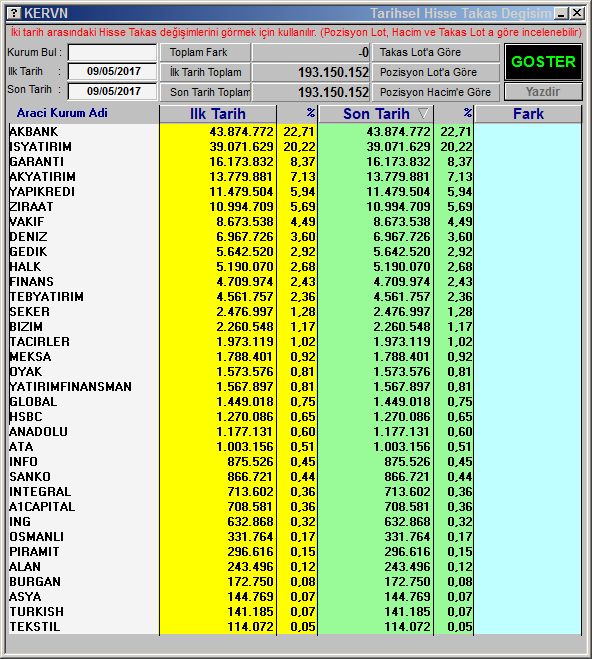
Task: Click Ilk Tarih value 43.874.772
Action: (x=242, y=132)
